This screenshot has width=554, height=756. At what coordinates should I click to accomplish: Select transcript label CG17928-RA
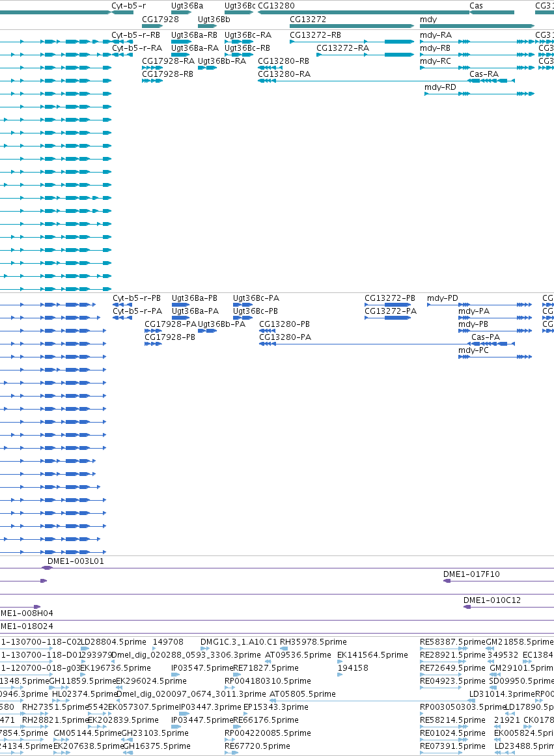tap(168, 61)
